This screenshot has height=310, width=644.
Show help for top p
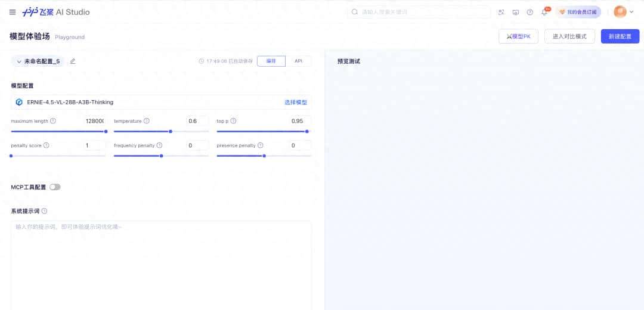pyautogui.click(x=233, y=121)
